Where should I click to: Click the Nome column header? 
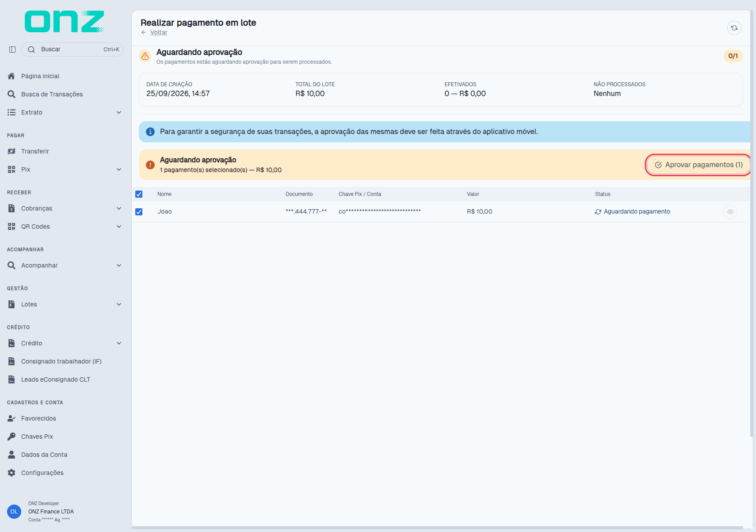pyautogui.click(x=164, y=194)
